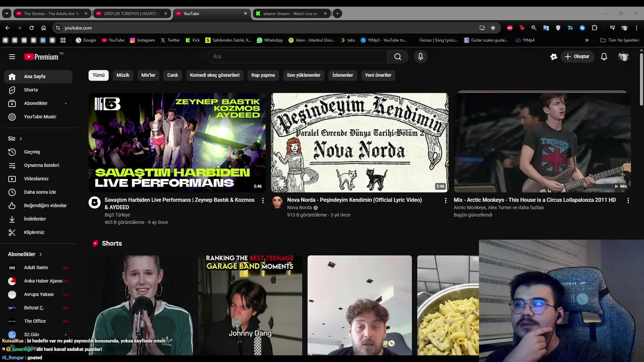Open the Nova Norda channel link
This screenshot has width=644, height=362.
[299, 208]
